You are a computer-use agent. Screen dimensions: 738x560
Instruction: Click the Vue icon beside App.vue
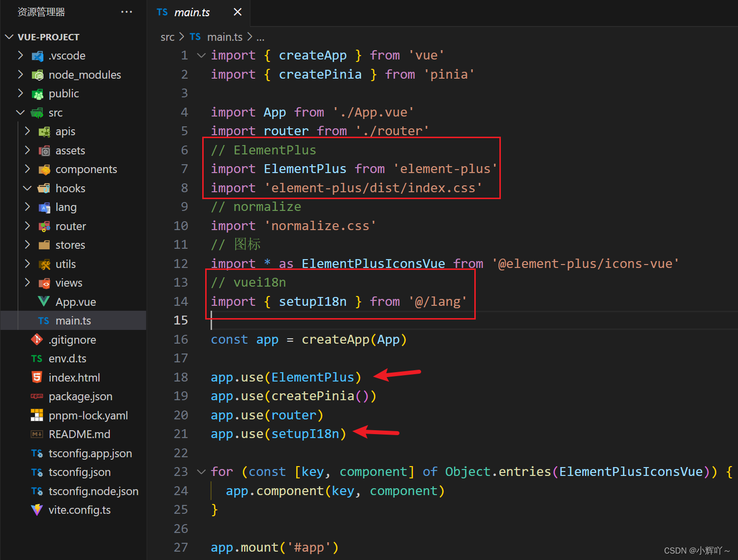coord(44,301)
